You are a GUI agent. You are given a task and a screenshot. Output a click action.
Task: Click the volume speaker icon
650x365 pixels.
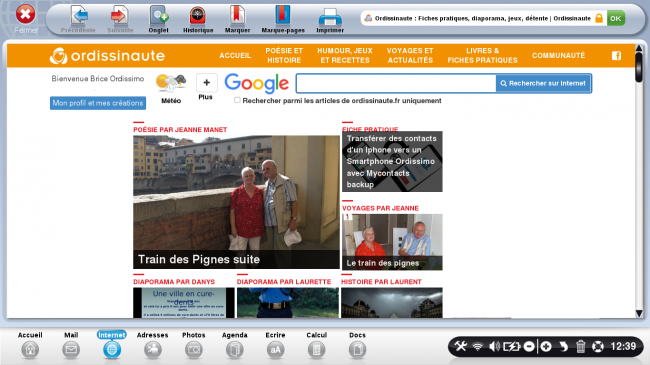[x=494, y=346]
